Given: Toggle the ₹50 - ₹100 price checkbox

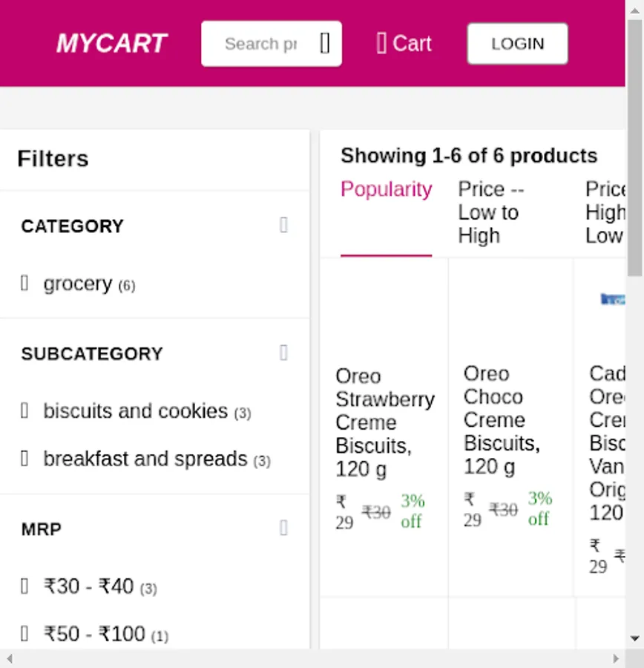Looking at the screenshot, I should click(24, 634).
